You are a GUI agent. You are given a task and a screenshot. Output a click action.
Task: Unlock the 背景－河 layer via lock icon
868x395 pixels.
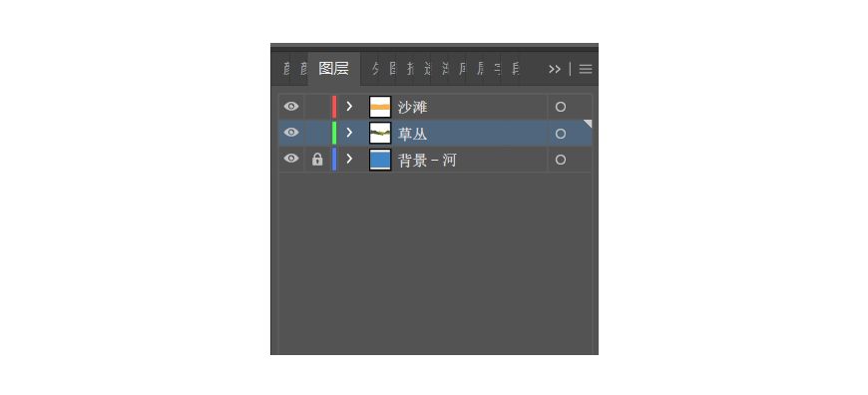(317, 160)
